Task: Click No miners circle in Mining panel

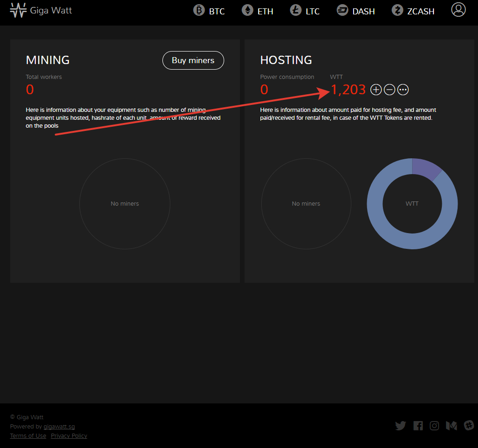Action: tap(125, 204)
